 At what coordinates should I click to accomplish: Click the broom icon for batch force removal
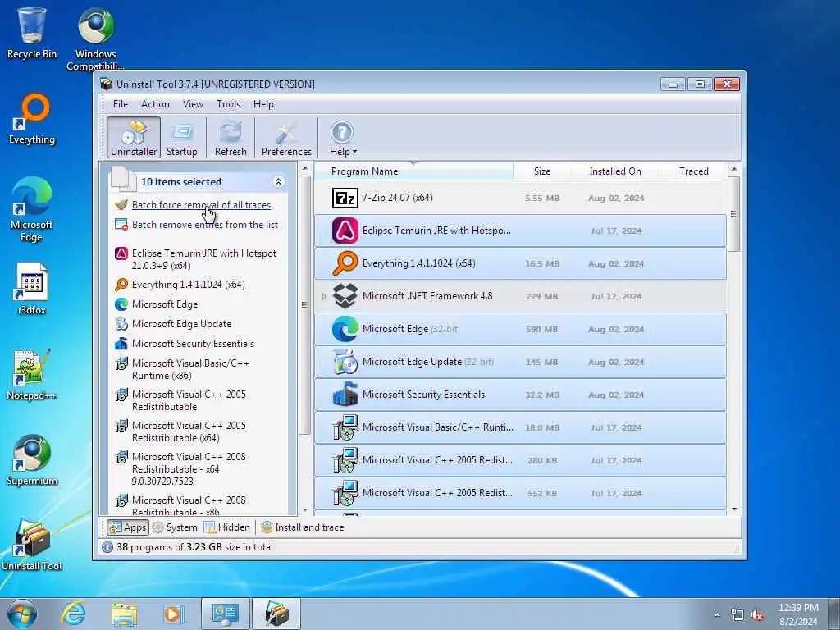click(x=121, y=204)
